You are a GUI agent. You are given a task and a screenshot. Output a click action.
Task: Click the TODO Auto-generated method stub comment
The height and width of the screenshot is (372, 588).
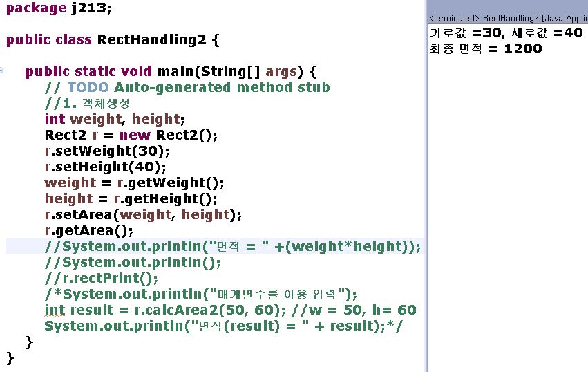click(187, 87)
